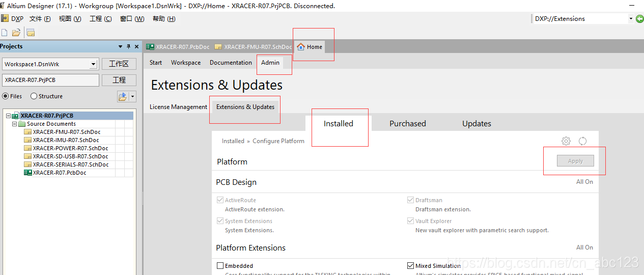Viewport: 644px width, 275px height.
Task: Collapse the Source Documents folder
Action: coord(15,124)
